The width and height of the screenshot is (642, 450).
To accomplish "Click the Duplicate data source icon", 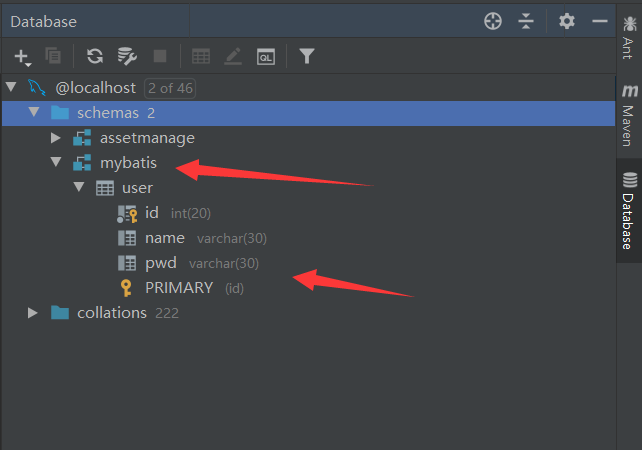I will [53, 56].
